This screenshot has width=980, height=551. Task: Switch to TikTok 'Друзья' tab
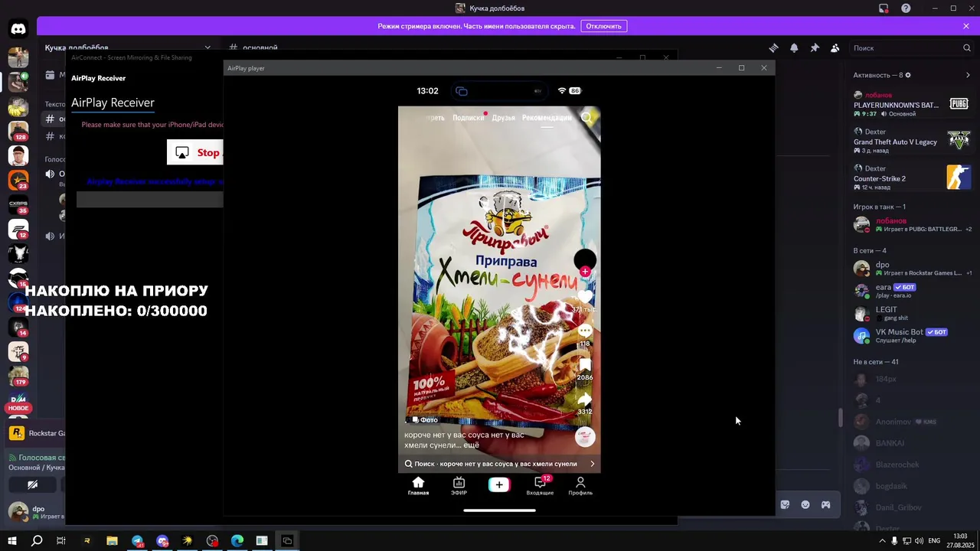(503, 118)
